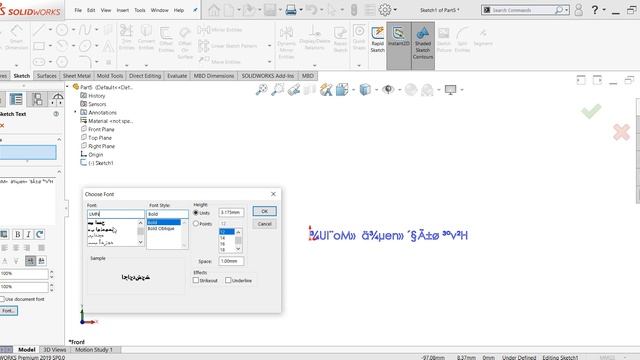Switch to the Evaluate tab
Image resolution: width=640 pixels, height=360 pixels.
click(177, 76)
